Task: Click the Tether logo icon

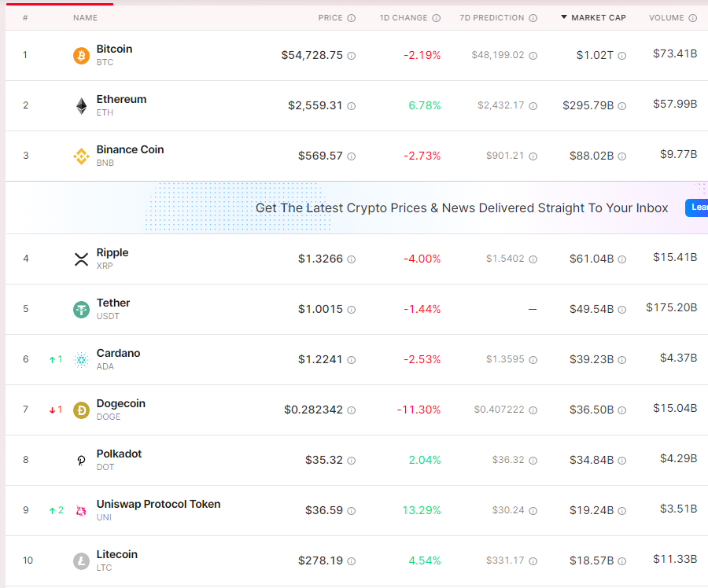Action: [x=81, y=310]
